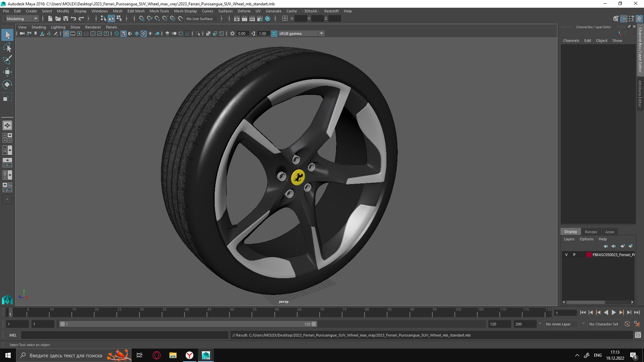Toggle viewport grid display
This screenshot has height=362, width=644.
tap(66, 34)
